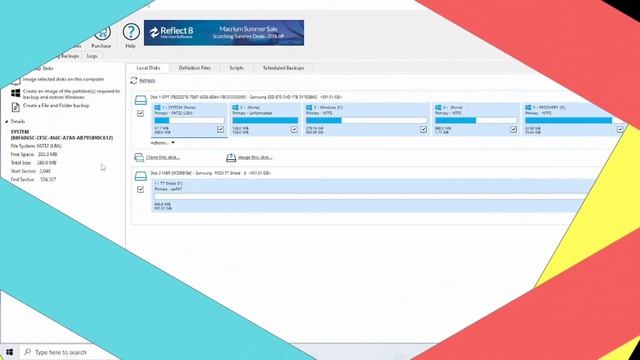Click Windows flag icon on RECOVERY partition
Image resolution: width=640 pixels, height=360 pixels.
[x=528, y=107]
